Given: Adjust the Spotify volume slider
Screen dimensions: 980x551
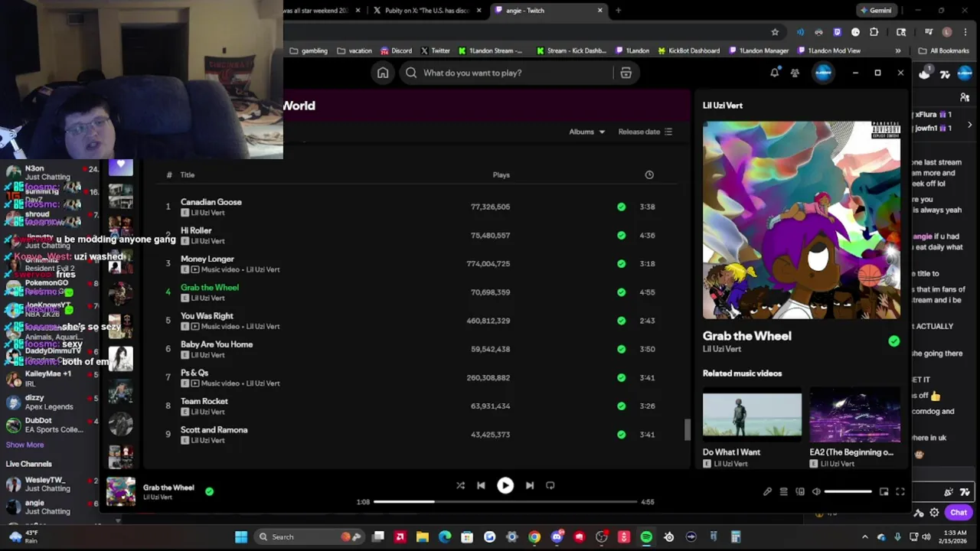Looking at the screenshot, I should (x=848, y=491).
